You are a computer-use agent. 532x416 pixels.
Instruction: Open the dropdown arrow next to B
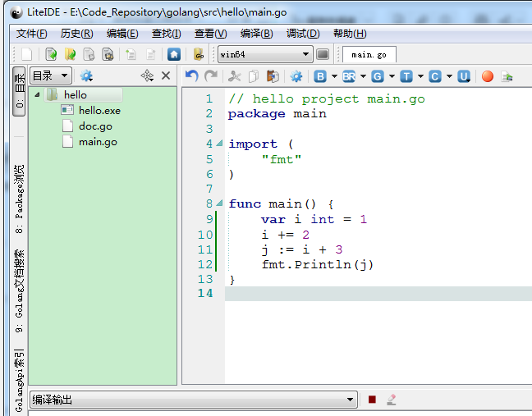pos(334,76)
